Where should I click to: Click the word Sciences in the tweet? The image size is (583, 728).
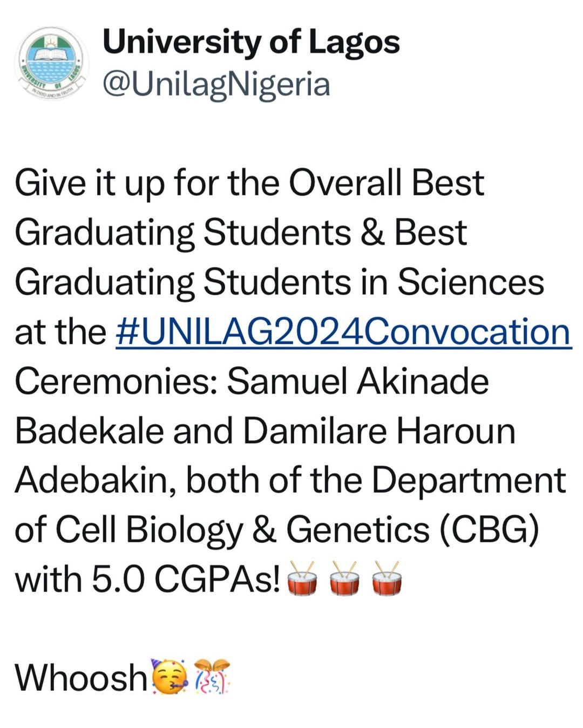[x=471, y=282]
